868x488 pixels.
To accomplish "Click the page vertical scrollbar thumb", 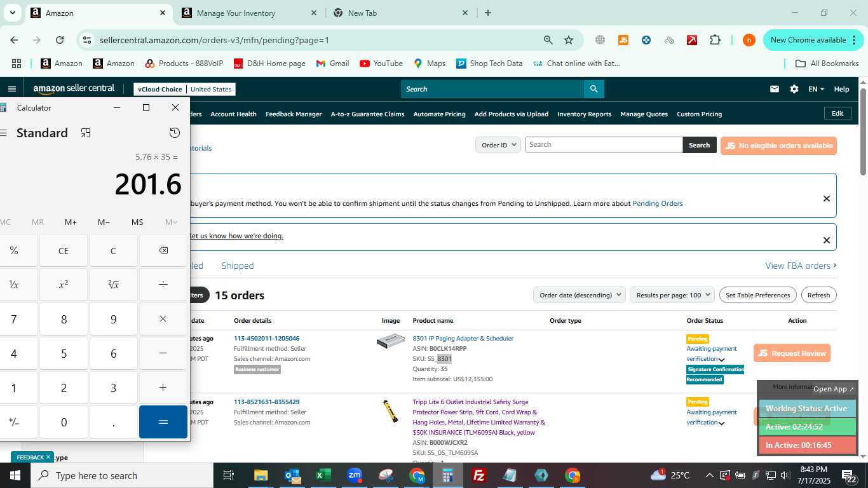I will pos(863,131).
